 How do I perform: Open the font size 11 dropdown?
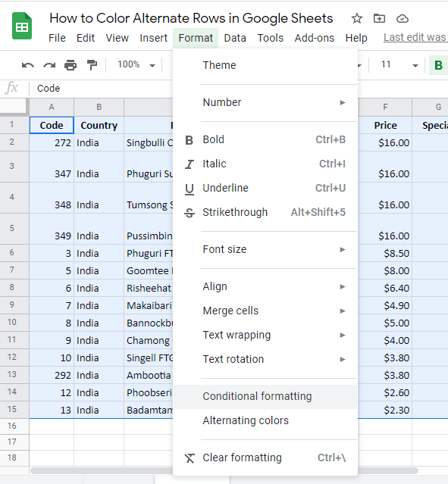399,65
